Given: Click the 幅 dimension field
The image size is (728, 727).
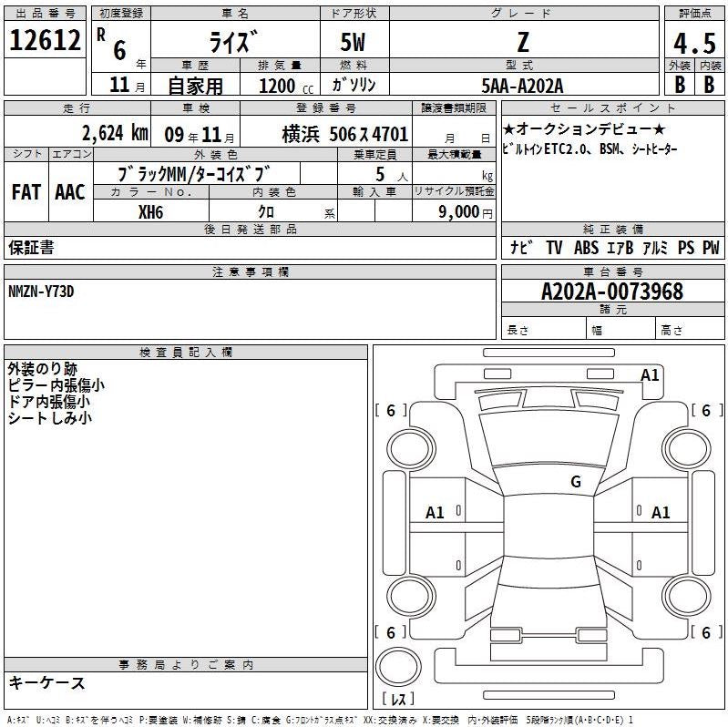Looking at the screenshot, I should point(620,328).
